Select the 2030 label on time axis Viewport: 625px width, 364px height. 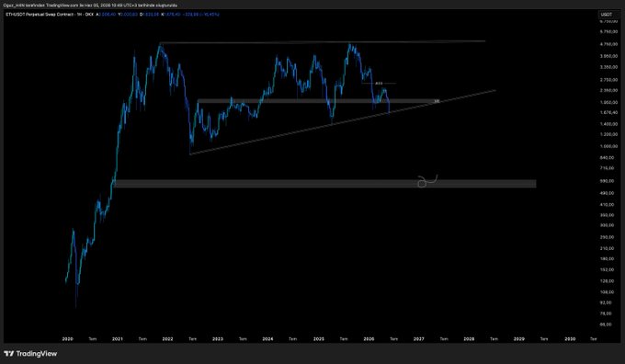[570, 339]
